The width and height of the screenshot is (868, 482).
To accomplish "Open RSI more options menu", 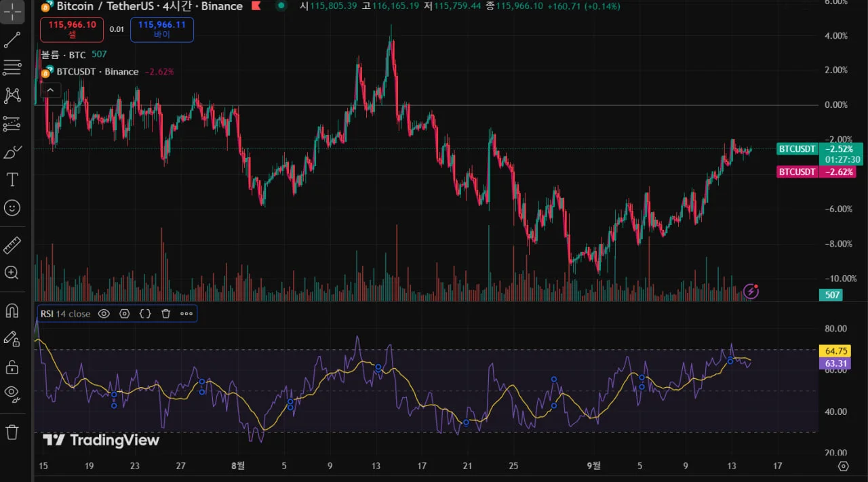I will click(x=186, y=314).
